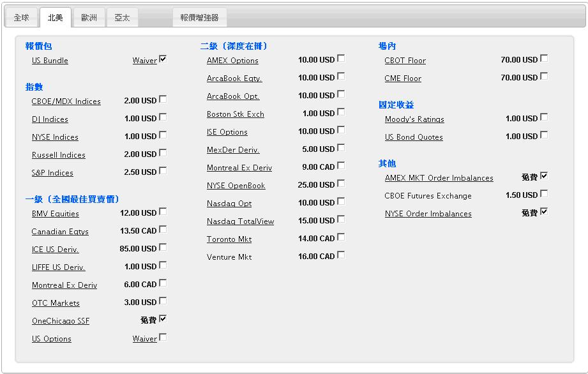Open the Nasdaq TotalView link
This screenshot has height=374, width=588.
pos(241,221)
